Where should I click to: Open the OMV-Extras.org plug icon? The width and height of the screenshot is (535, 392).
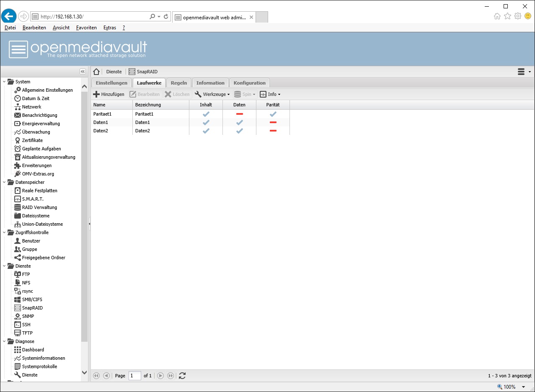click(x=18, y=174)
